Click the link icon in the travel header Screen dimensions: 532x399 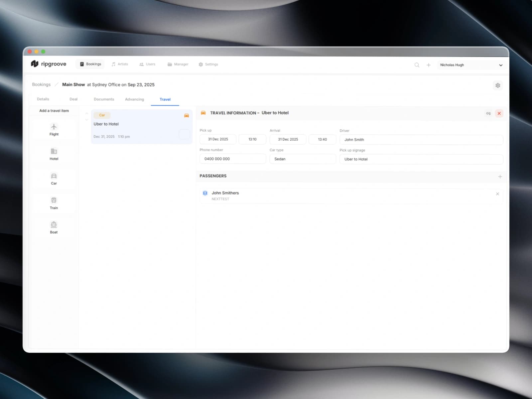(488, 113)
